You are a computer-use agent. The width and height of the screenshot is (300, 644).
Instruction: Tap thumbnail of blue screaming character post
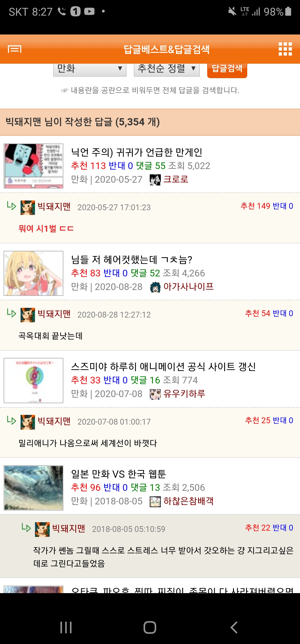point(33,166)
